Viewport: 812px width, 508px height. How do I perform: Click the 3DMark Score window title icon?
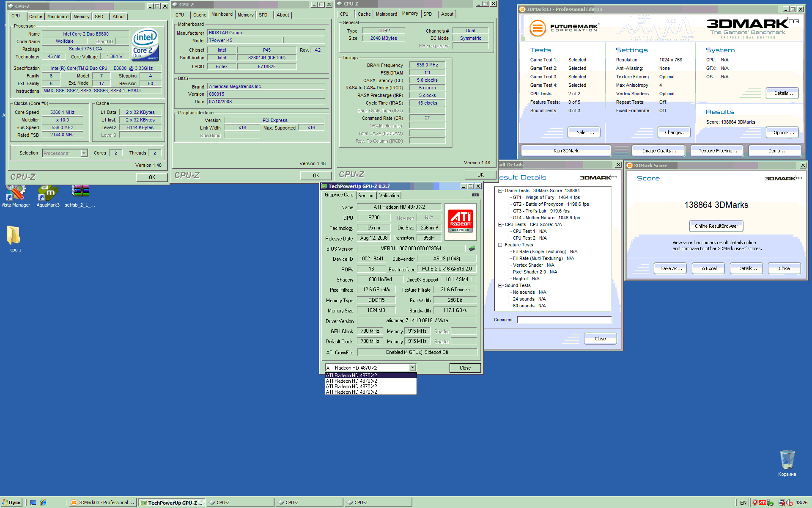click(x=630, y=166)
